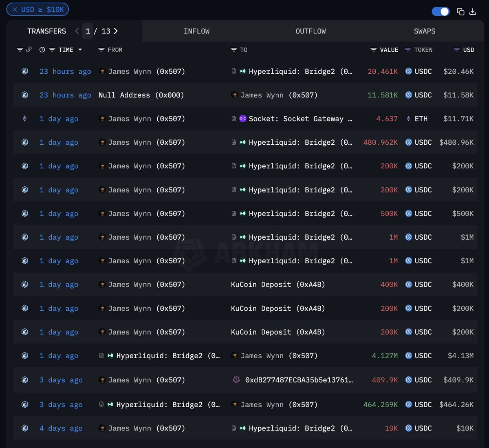Toggle the blue switch at top right
The height and width of the screenshot is (448, 489).
coord(441,11)
